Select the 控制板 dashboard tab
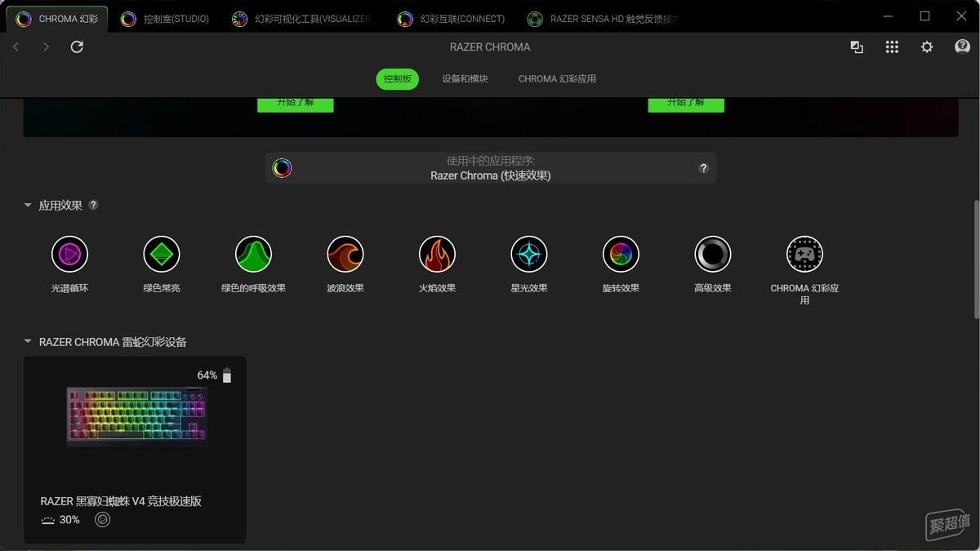980x551 pixels. 398,79
